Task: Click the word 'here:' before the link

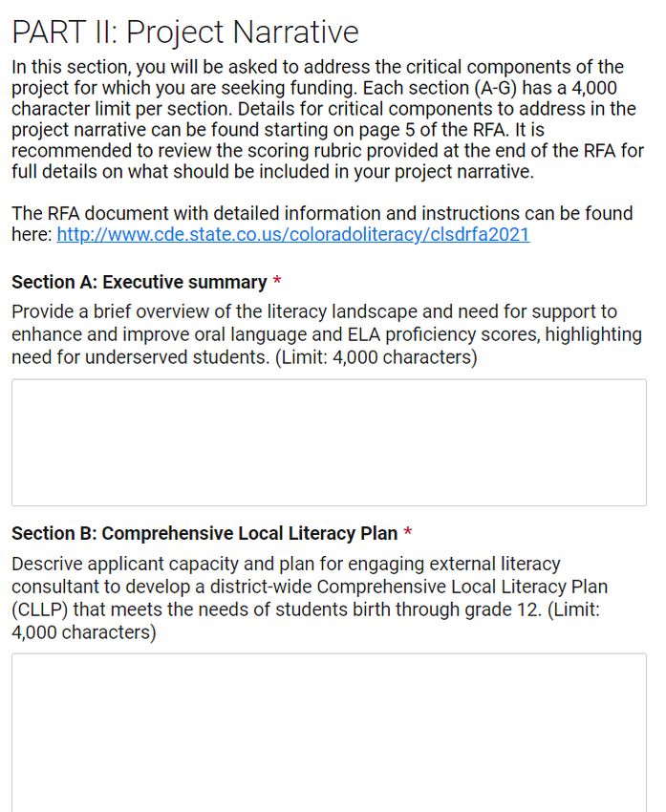Action: 32,235
